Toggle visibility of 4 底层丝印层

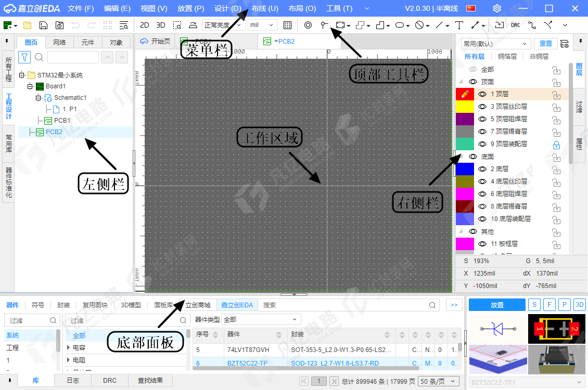482,181
